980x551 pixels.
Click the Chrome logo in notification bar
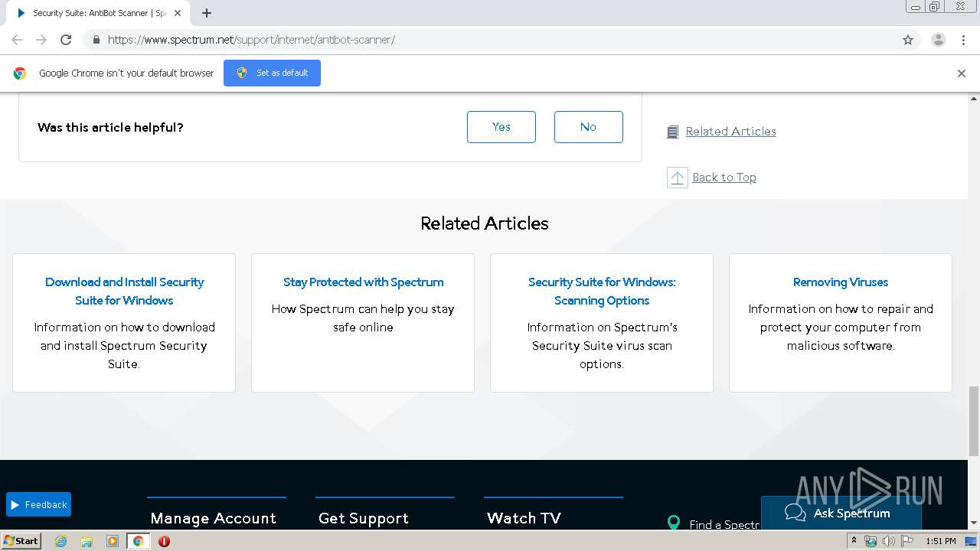pyautogui.click(x=20, y=73)
